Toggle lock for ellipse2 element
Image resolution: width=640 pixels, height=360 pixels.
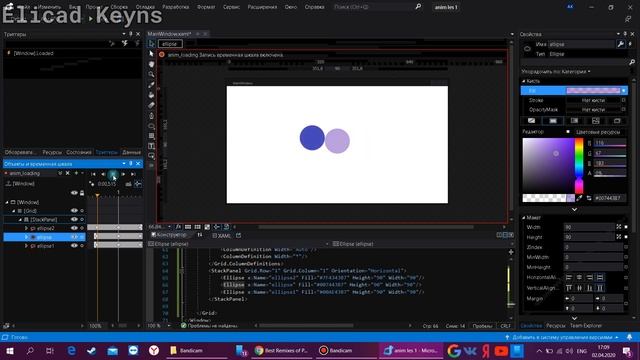(82, 228)
